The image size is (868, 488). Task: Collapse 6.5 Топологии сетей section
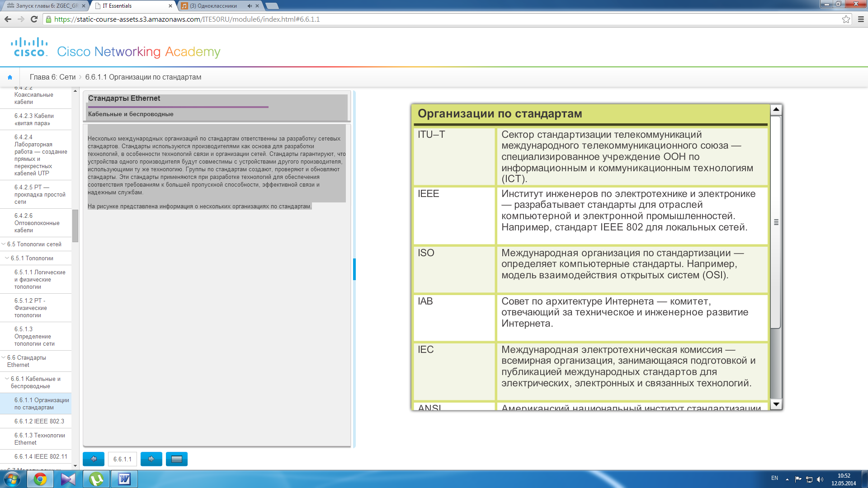point(4,244)
